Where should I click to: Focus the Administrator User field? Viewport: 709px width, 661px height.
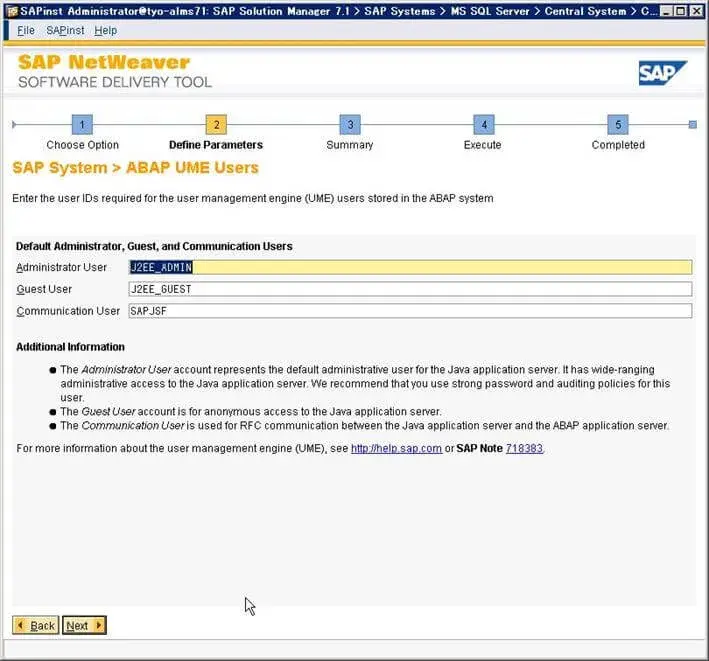410,267
